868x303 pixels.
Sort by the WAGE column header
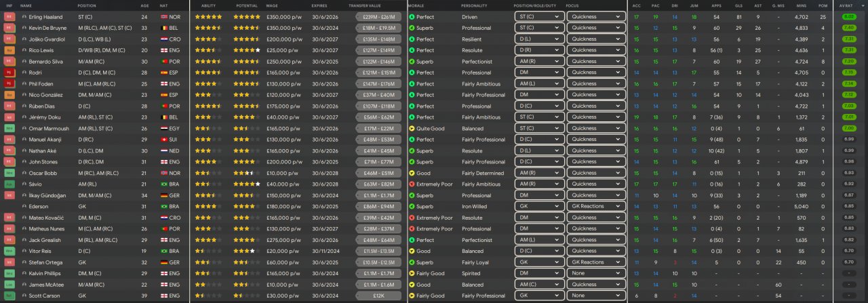(x=272, y=5)
